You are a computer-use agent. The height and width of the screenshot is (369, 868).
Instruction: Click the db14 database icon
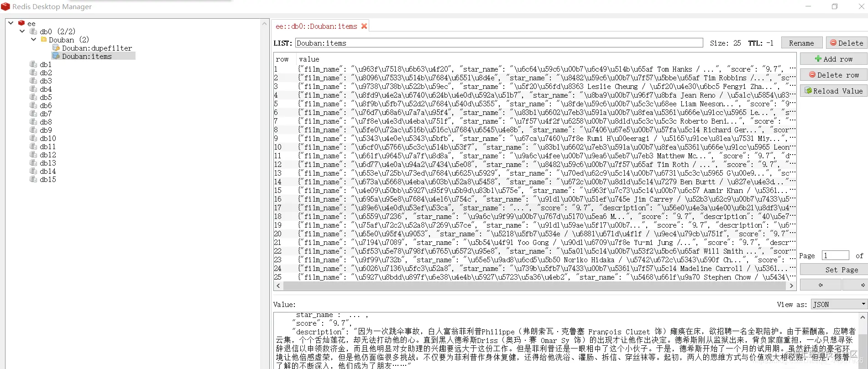pos(33,171)
